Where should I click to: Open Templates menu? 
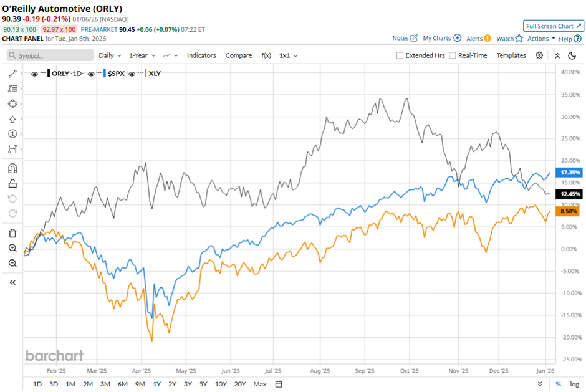coord(511,55)
